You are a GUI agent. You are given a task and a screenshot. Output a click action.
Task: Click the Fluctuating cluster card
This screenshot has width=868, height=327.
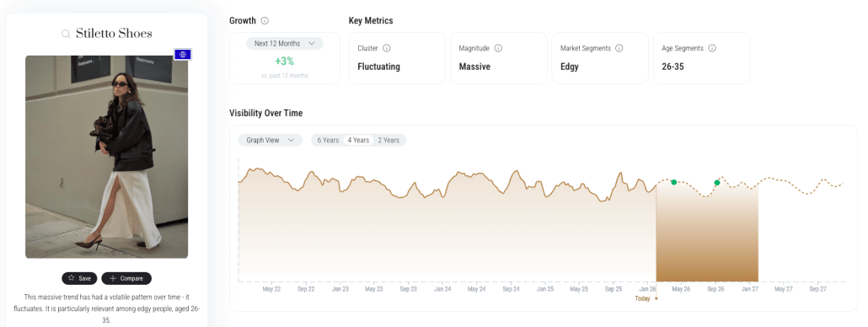coord(397,58)
